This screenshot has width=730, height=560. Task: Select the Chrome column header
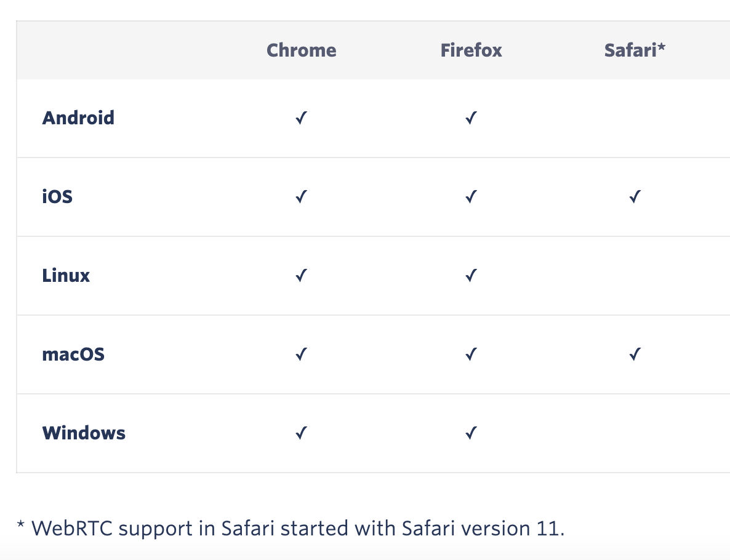coord(301,50)
